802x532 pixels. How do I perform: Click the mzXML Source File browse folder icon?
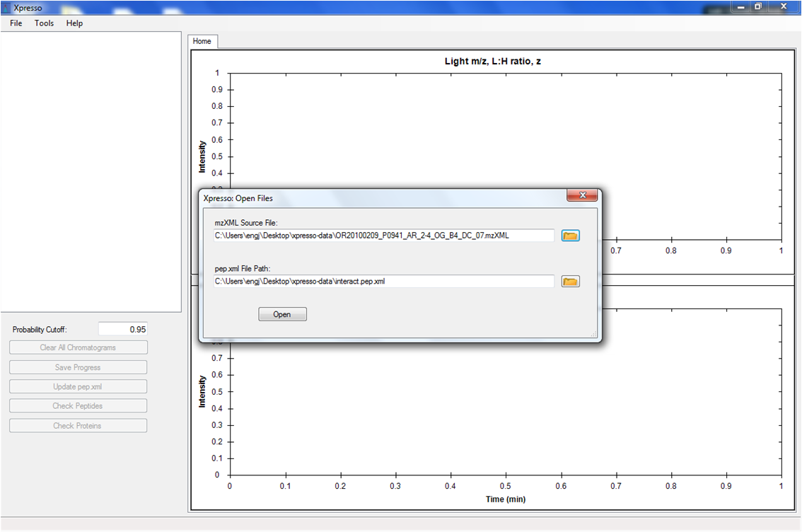(x=570, y=236)
